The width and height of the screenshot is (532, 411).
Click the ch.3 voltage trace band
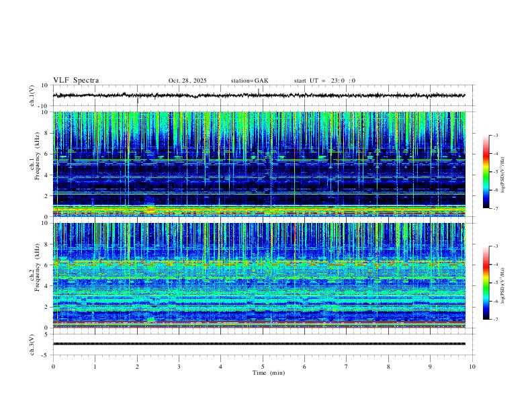[259, 344]
